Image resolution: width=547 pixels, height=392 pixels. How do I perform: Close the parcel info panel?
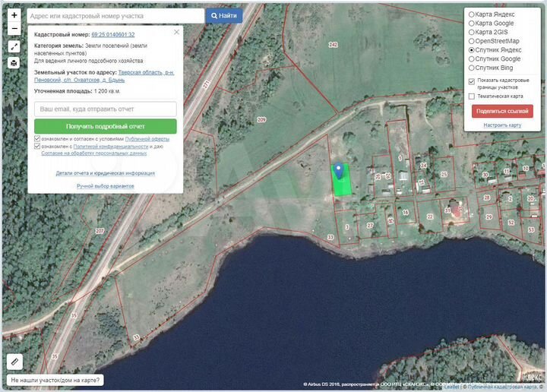point(176,32)
